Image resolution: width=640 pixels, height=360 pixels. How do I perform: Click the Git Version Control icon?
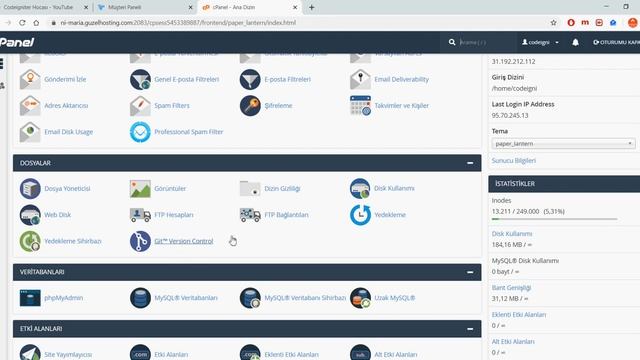click(x=140, y=241)
